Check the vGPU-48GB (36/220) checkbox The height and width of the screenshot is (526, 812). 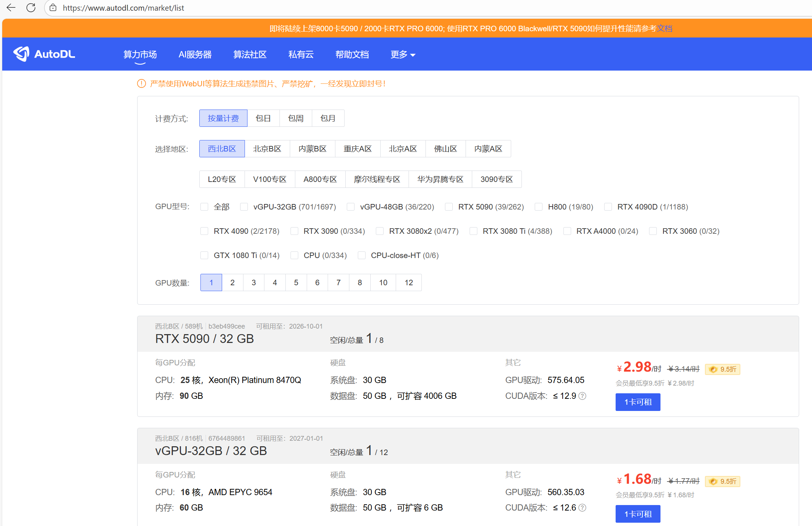(x=351, y=207)
